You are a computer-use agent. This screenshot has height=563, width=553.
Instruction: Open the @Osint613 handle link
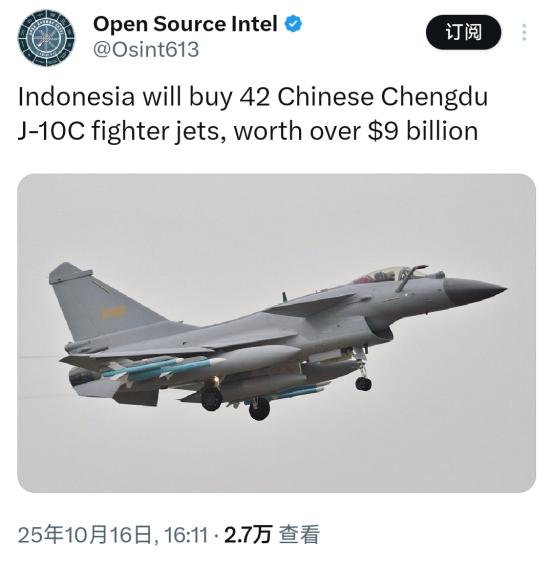click(146, 49)
